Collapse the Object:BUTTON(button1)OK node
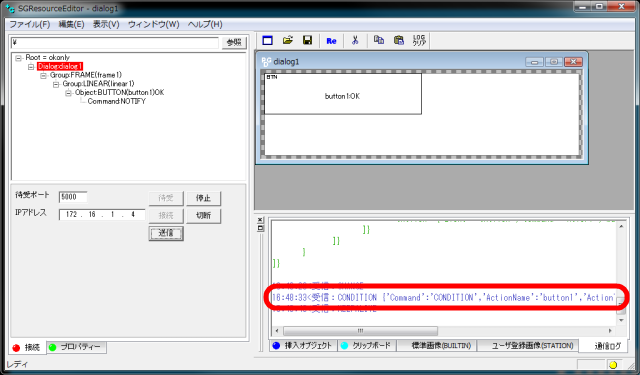This screenshot has width=640, height=375. click(x=69, y=93)
